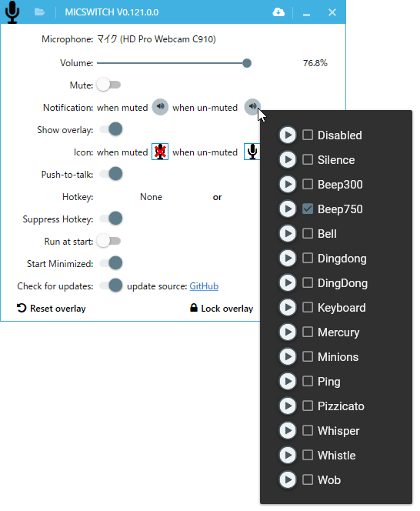Screen dimensions: 420x511
Task: Click the MicSwitch microphone logo
Action: [12, 12]
